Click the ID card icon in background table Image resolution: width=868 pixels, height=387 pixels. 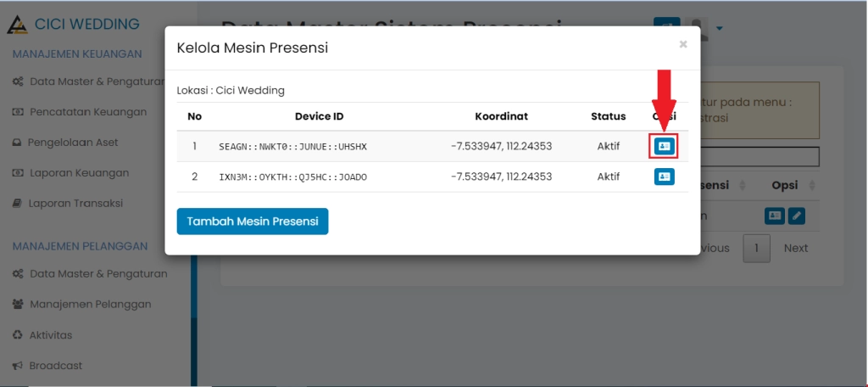(x=774, y=216)
